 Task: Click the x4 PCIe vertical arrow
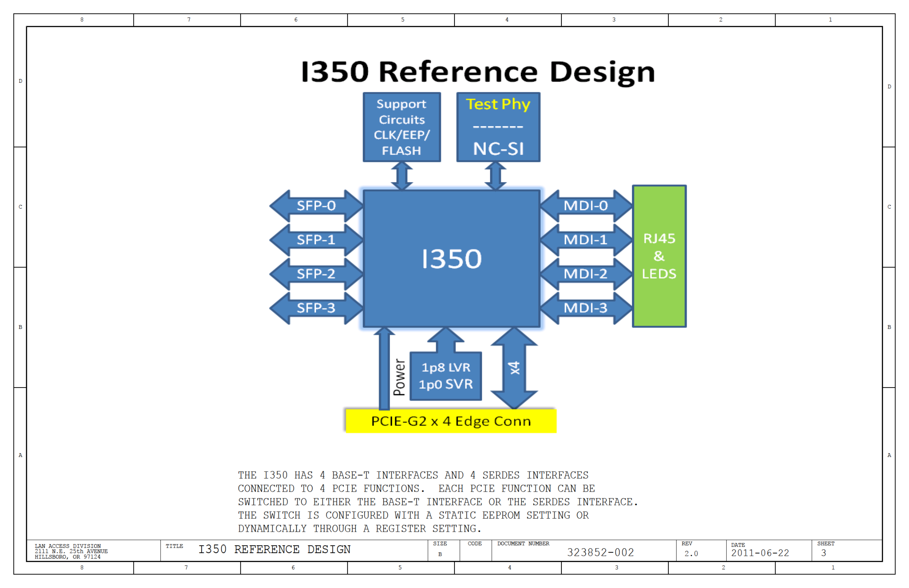pos(514,368)
